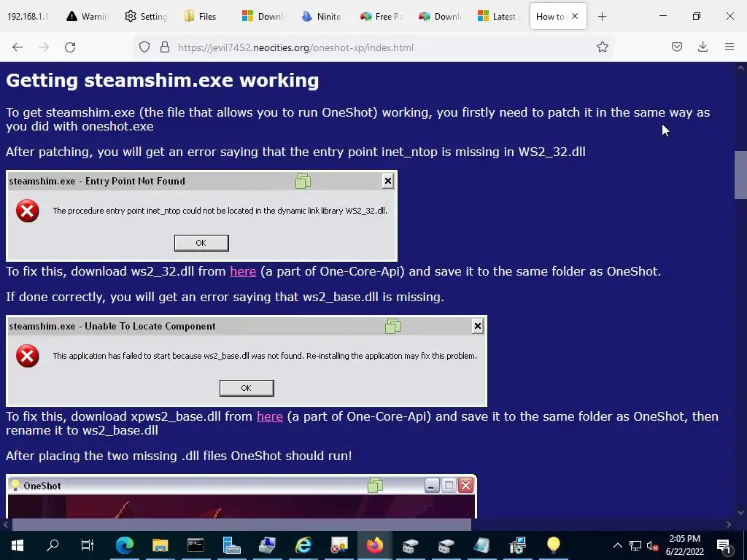
Task: Launch Microsoft Edge from the taskbar
Action: [x=124, y=545]
